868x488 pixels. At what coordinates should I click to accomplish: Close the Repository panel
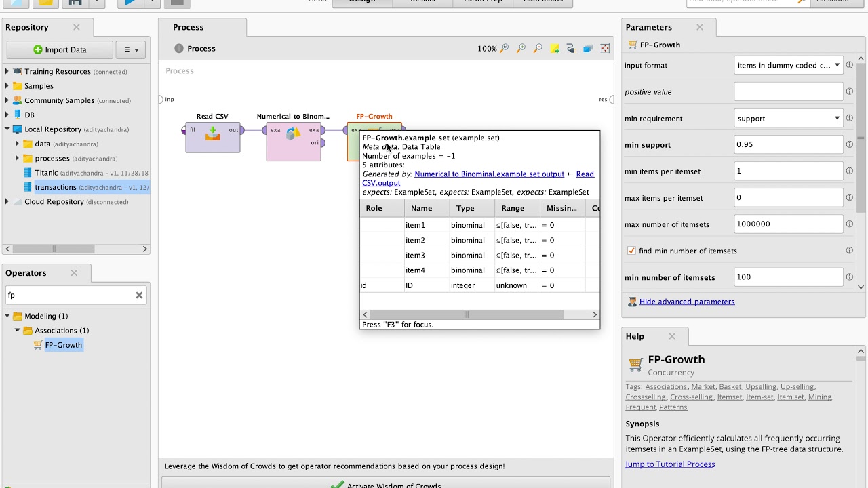click(x=77, y=27)
